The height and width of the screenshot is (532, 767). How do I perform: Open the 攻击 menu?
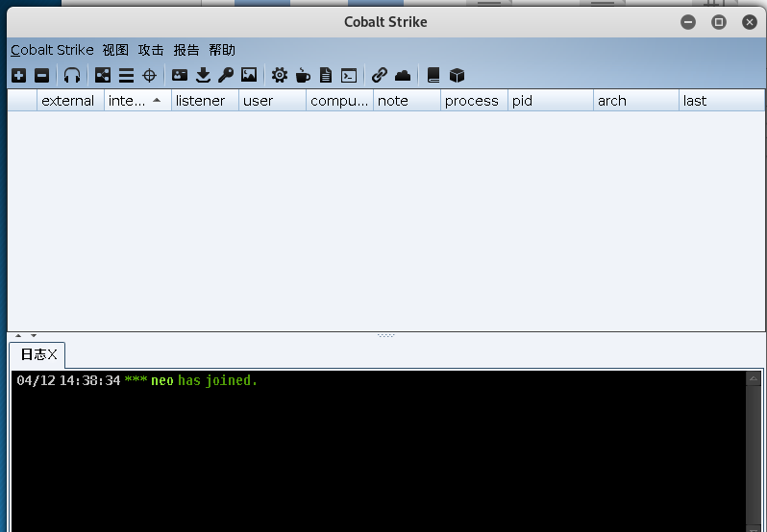(x=151, y=50)
